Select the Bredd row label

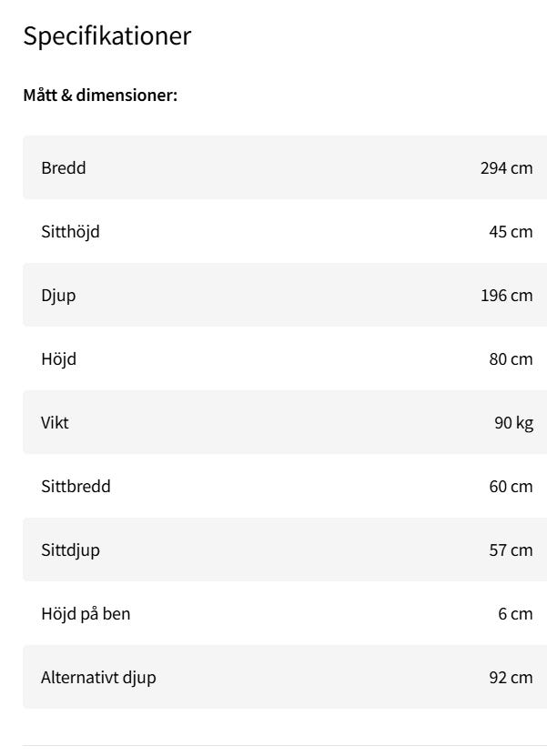click(x=64, y=167)
